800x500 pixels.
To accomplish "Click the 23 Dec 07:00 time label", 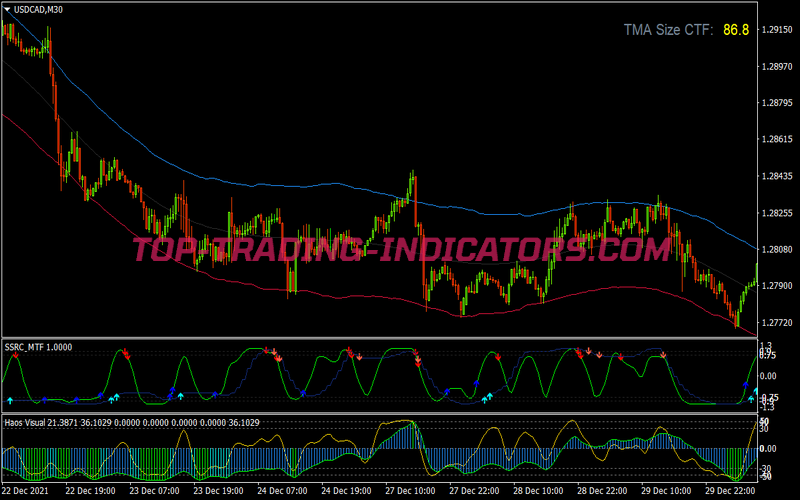I will 154,490.
